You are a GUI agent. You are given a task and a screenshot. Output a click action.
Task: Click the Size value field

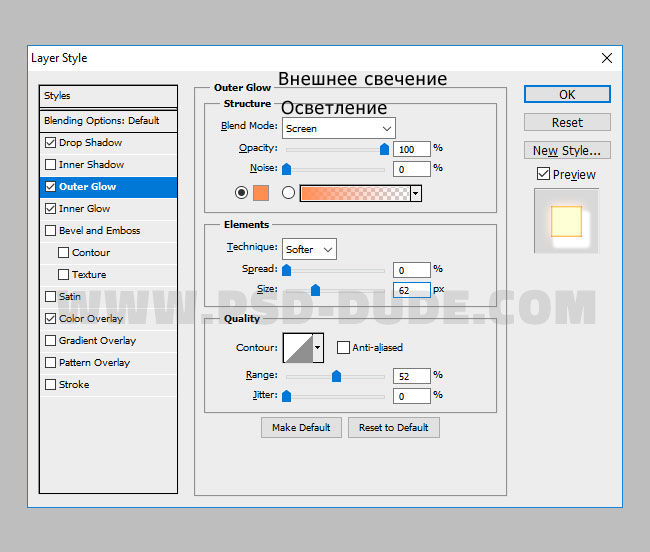[x=412, y=290]
